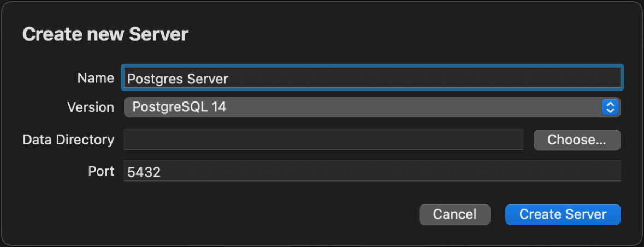This screenshot has height=247, width=644.
Task: Click the 'PostgreSQL 14' text in Version selector
Action: (179, 107)
